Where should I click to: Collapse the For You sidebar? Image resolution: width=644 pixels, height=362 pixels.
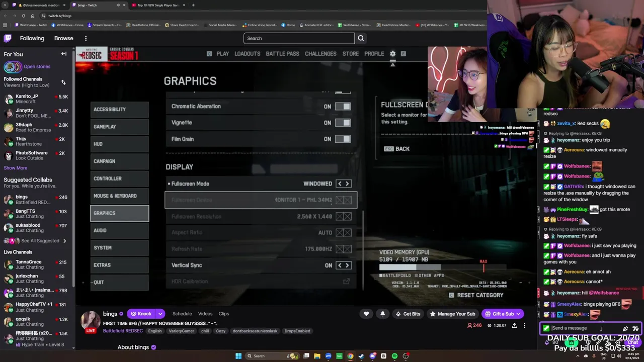[64, 54]
